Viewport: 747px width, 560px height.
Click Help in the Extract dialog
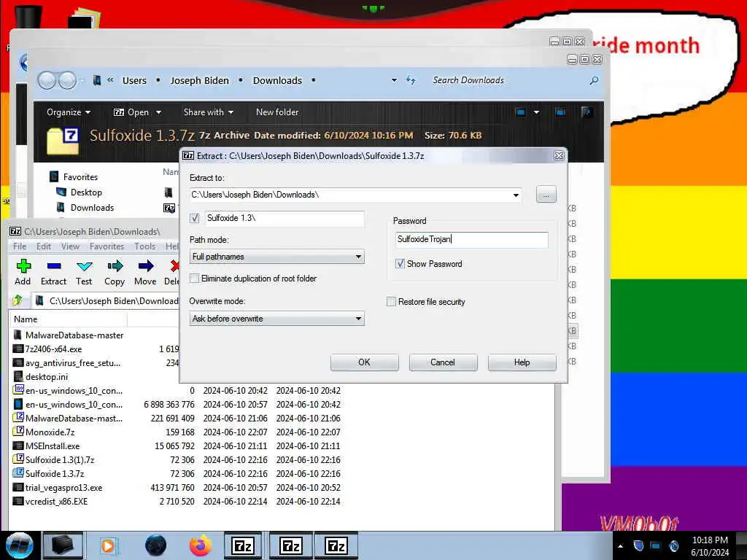(522, 362)
